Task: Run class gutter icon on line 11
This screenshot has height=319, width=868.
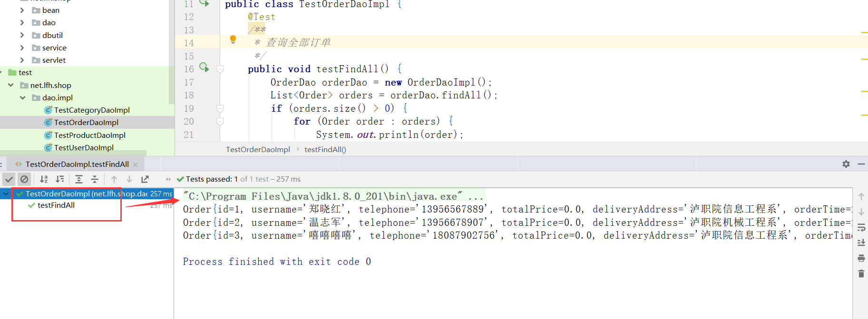Action: point(204,3)
